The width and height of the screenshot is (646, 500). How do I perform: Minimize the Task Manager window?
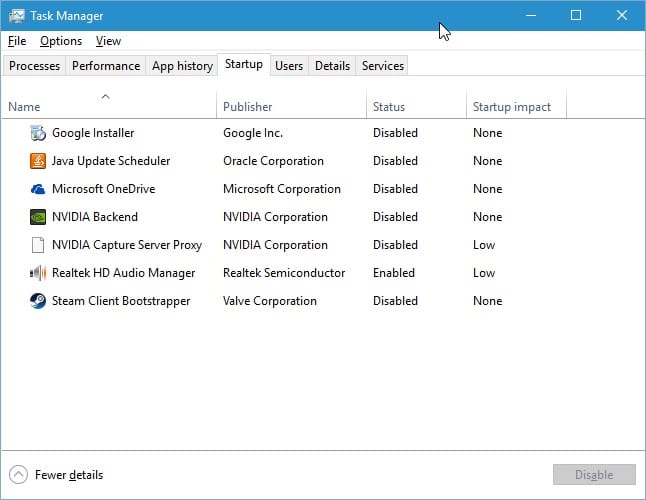click(531, 16)
